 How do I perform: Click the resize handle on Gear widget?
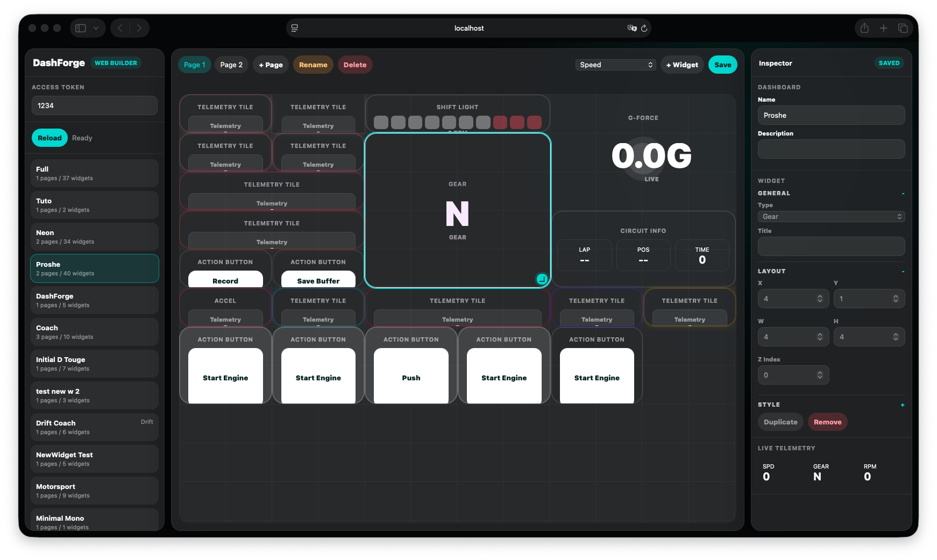tap(542, 279)
